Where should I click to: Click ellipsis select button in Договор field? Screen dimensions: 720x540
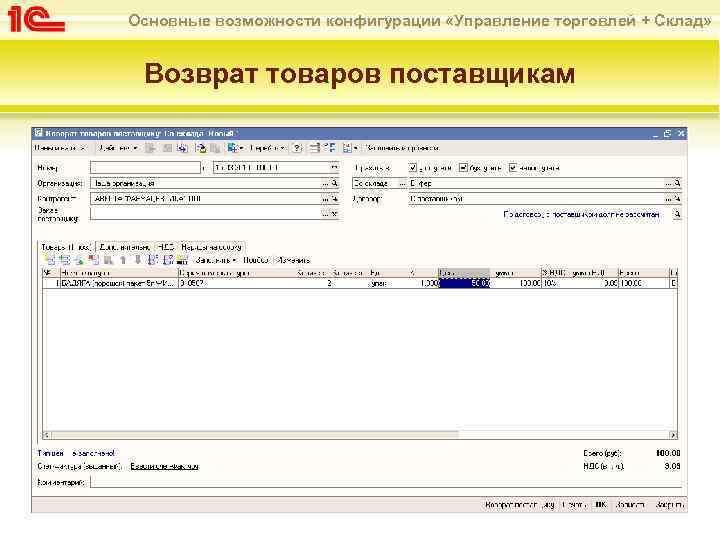(668, 199)
